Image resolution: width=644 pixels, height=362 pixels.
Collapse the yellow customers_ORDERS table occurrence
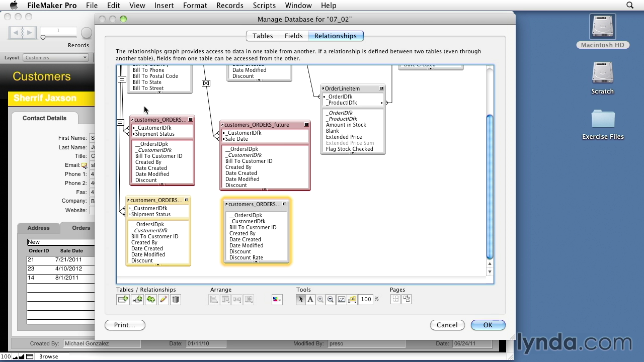point(187,200)
